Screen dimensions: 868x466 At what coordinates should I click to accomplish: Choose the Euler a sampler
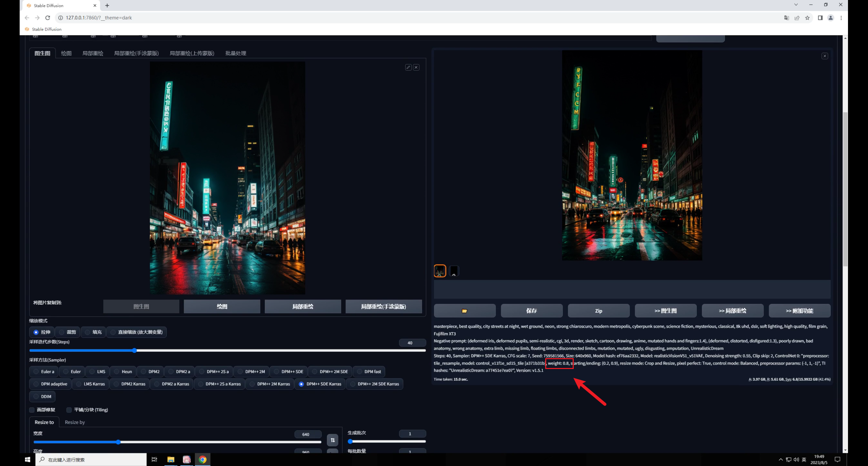[36, 372]
